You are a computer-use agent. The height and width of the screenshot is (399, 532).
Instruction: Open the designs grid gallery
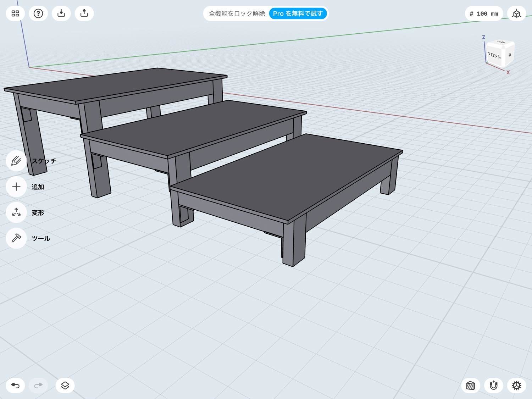(x=15, y=13)
